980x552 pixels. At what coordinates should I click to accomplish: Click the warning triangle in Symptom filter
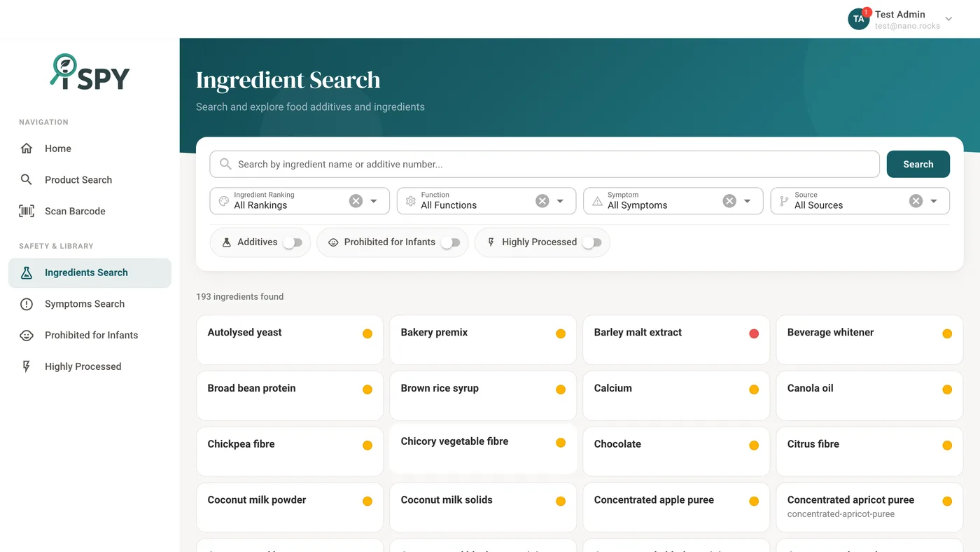pyautogui.click(x=597, y=201)
